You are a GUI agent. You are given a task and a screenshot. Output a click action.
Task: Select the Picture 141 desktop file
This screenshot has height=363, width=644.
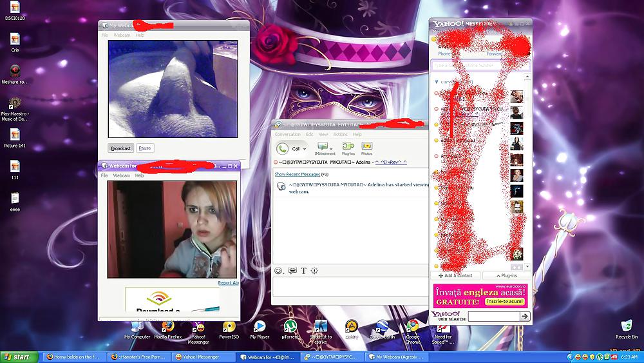pyautogui.click(x=15, y=139)
